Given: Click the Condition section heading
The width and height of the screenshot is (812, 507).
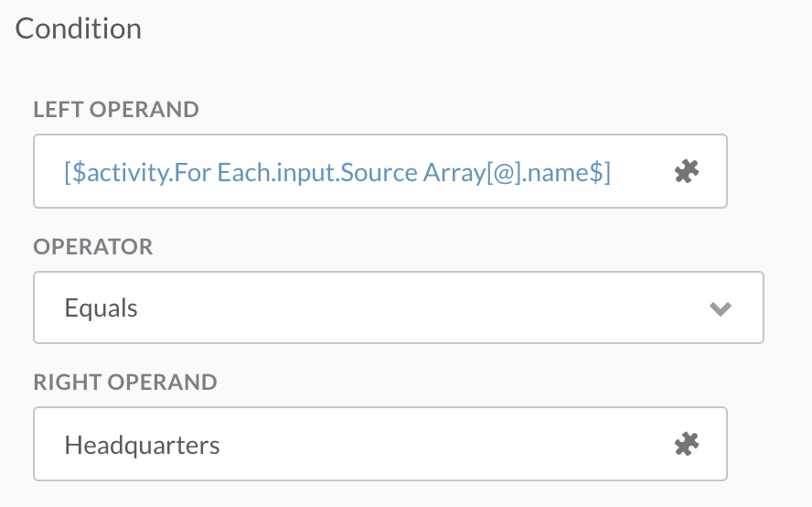Looking at the screenshot, I should [x=79, y=28].
